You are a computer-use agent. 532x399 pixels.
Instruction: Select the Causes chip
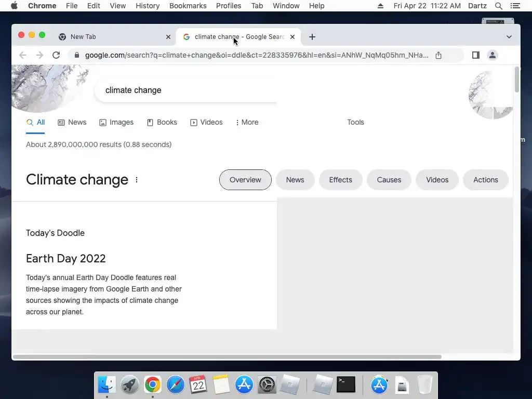389,180
